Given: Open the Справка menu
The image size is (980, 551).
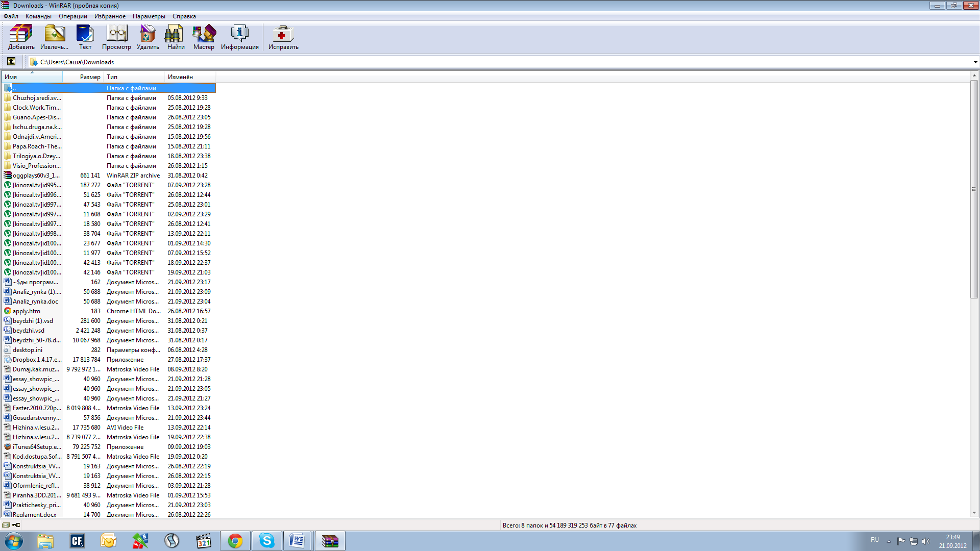Looking at the screenshot, I should 184,16.
